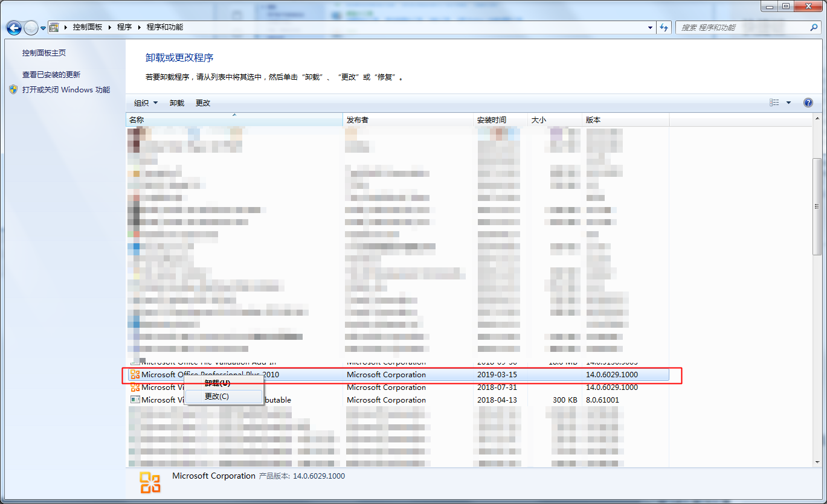Click the icon on the 300 KB row
The width and height of the screenshot is (827, 504).
[x=135, y=400]
